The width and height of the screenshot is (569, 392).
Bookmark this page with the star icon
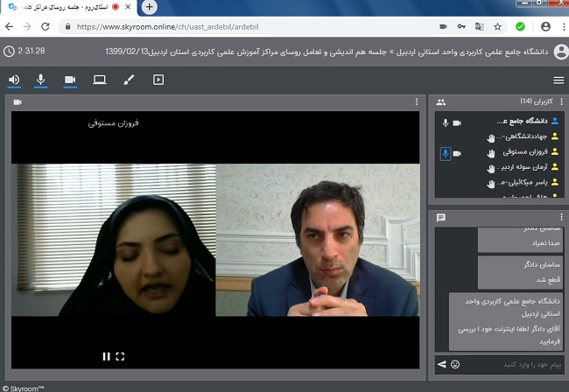pyautogui.click(x=498, y=26)
